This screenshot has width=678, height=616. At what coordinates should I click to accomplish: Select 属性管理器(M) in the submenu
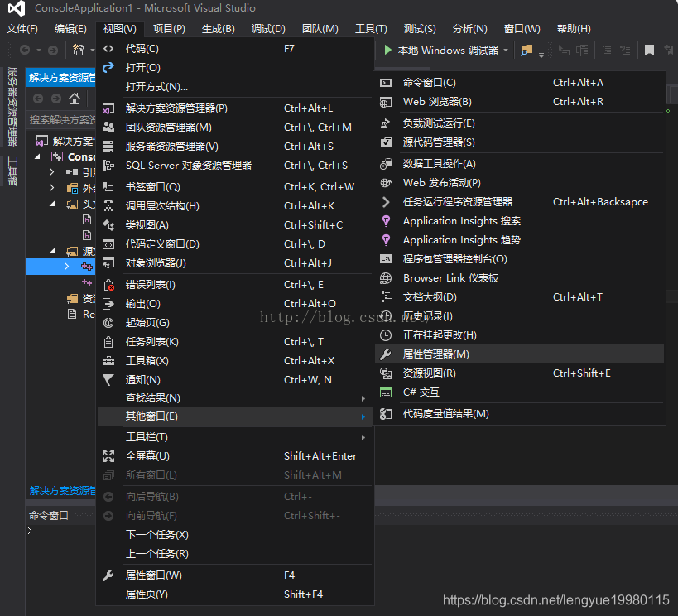[x=519, y=354]
